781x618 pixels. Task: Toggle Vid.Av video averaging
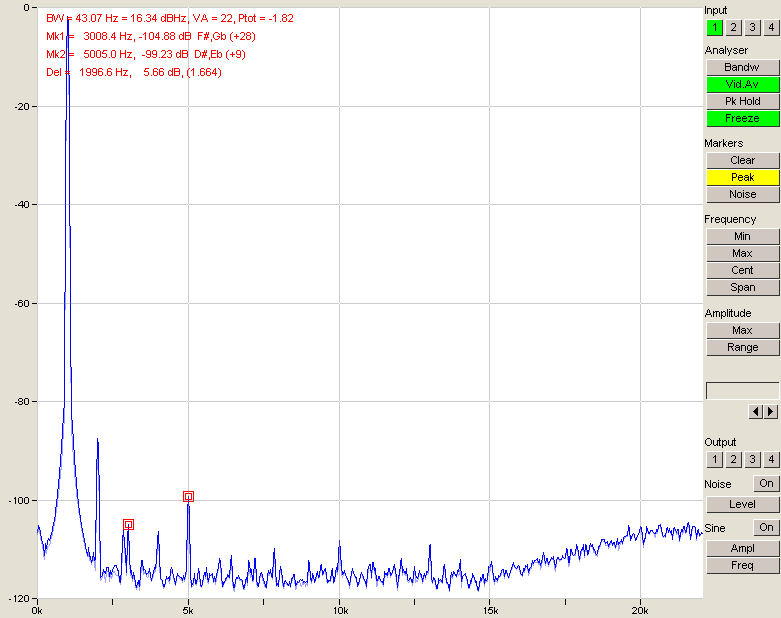pyautogui.click(x=743, y=84)
